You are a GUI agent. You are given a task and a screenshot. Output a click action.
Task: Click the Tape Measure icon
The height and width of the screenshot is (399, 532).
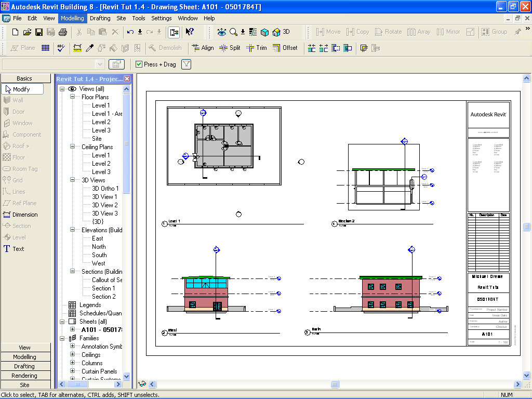pos(77,48)
